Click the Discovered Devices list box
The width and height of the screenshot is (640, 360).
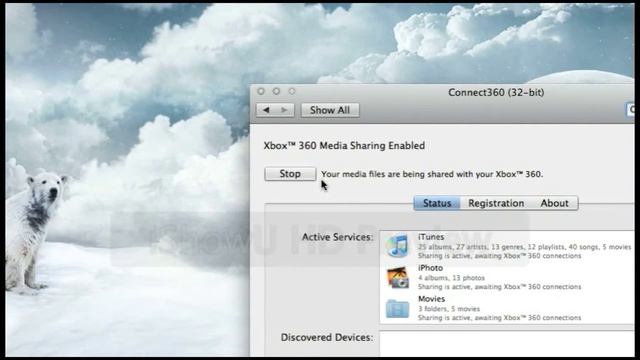click(x=507, y=343)
